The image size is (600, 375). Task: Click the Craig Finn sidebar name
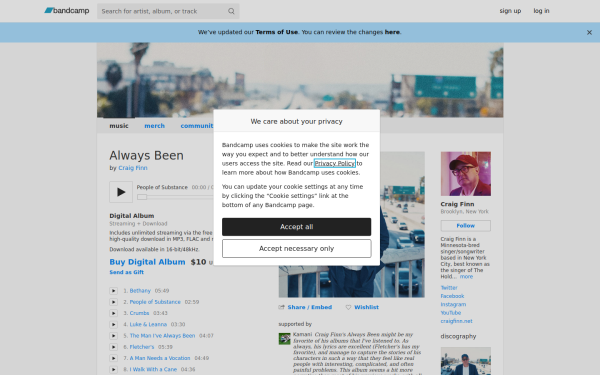click(x=457, y=204)
